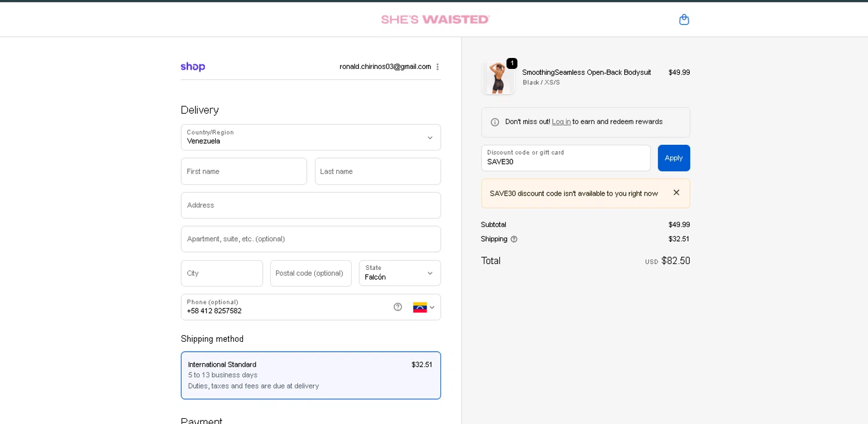Open the Country/Region dropdown
Viewport: 868px width, 424px height.
(x=311, y=137)
